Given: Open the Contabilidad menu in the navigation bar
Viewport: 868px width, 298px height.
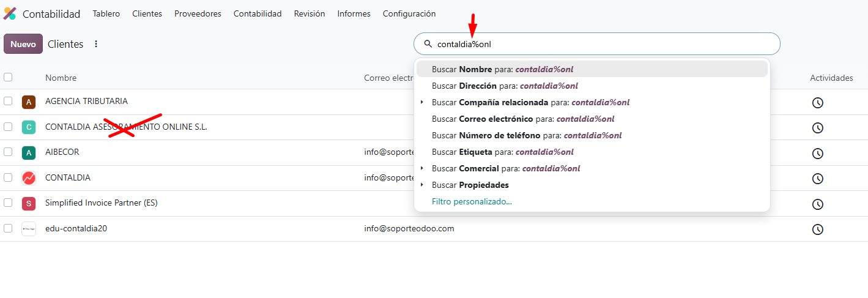Looking at the screenshot, I should (258, 13).
